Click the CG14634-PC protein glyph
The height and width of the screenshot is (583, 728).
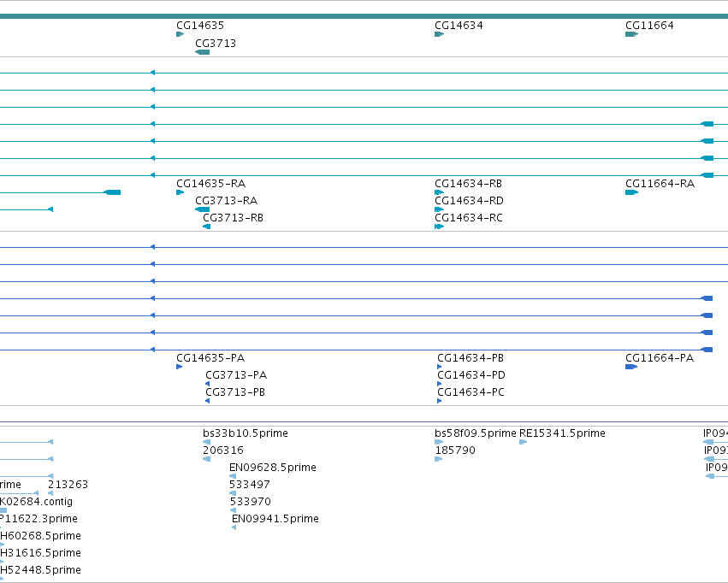439,401
